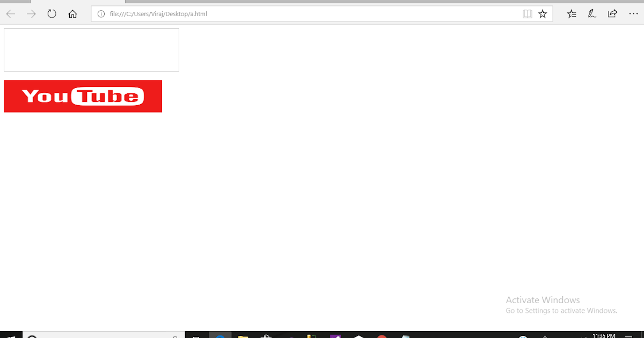This screenshot has height=338, width=644.
Task: Start a Web Note annotation
Action: click(x=591, y=14)
